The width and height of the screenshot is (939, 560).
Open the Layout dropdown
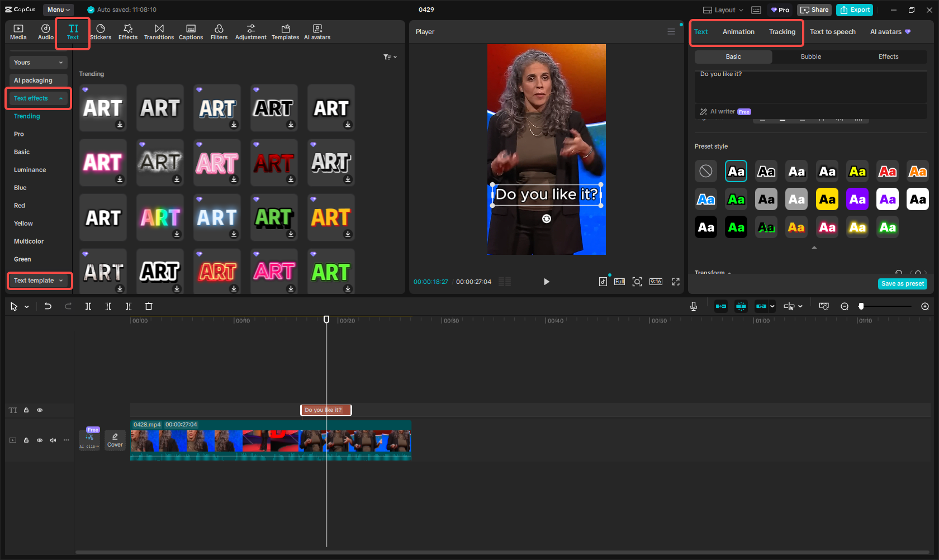click(x=723, y=10)
